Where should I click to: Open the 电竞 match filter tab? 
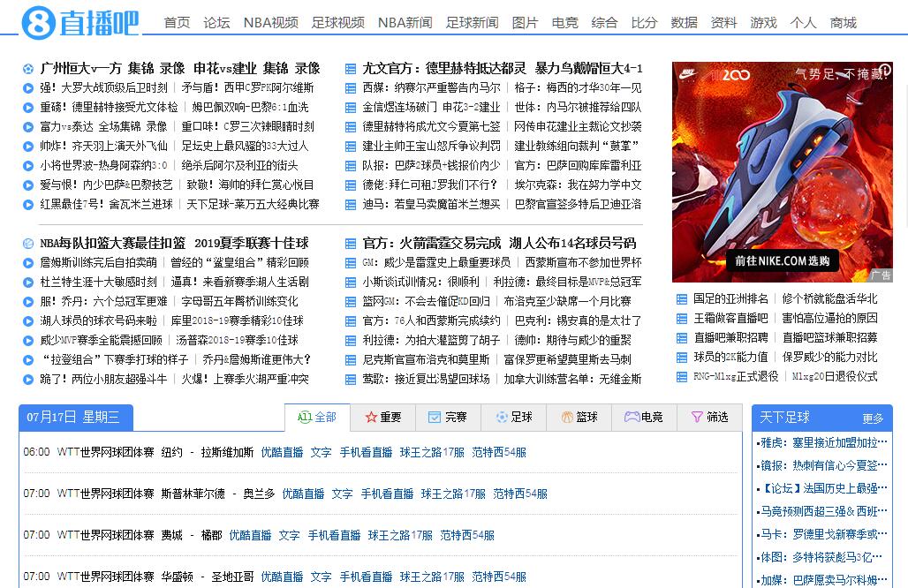(644, 417)
